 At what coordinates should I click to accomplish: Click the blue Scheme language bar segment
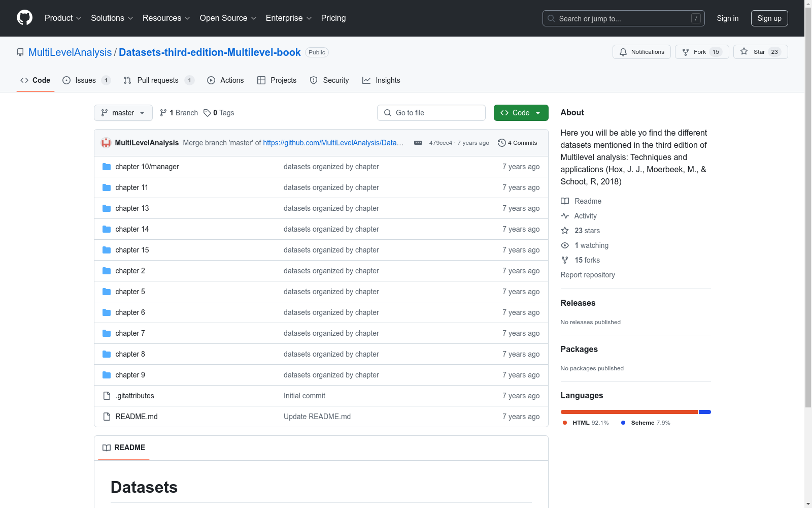[705, 412]
